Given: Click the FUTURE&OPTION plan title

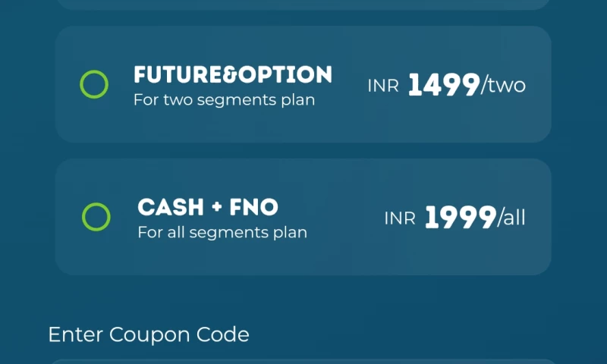Looking at the screenshot, I should [x=232, y=74].
